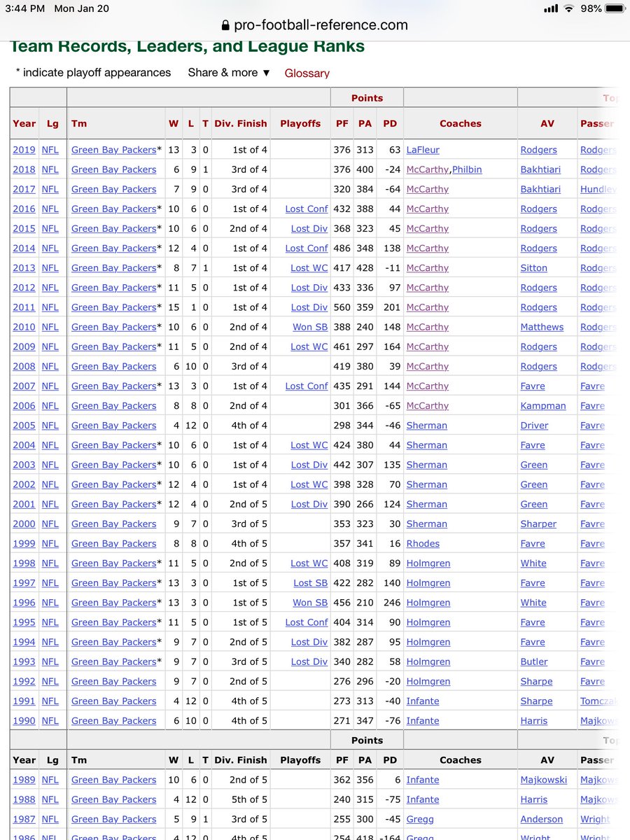Open the 1989 season year link

point(24,780)
